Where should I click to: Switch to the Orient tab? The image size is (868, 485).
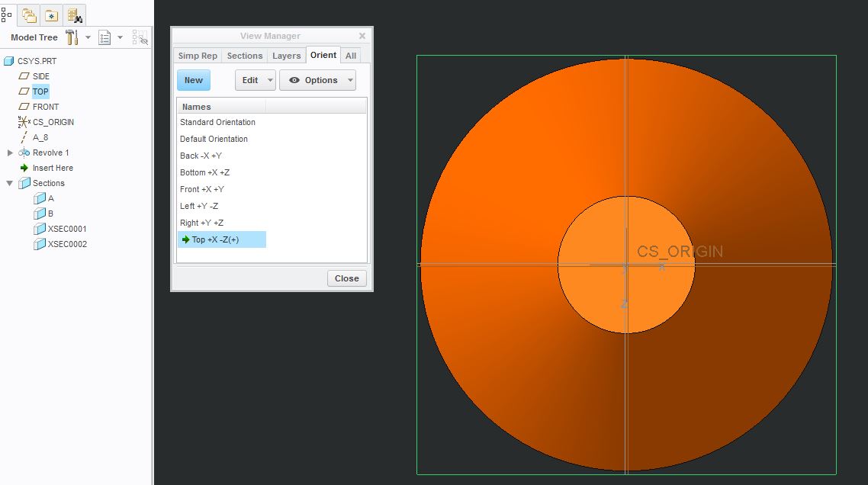point(323,55)
